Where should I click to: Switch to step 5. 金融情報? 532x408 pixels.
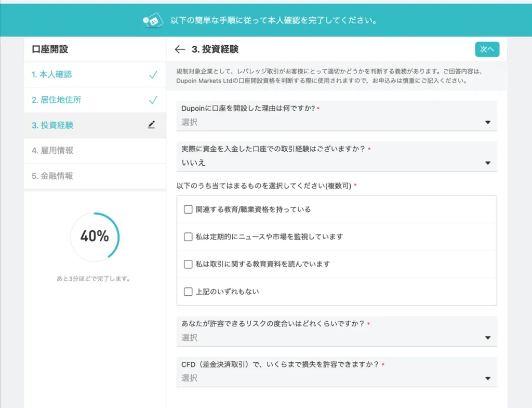pos(52,176)
